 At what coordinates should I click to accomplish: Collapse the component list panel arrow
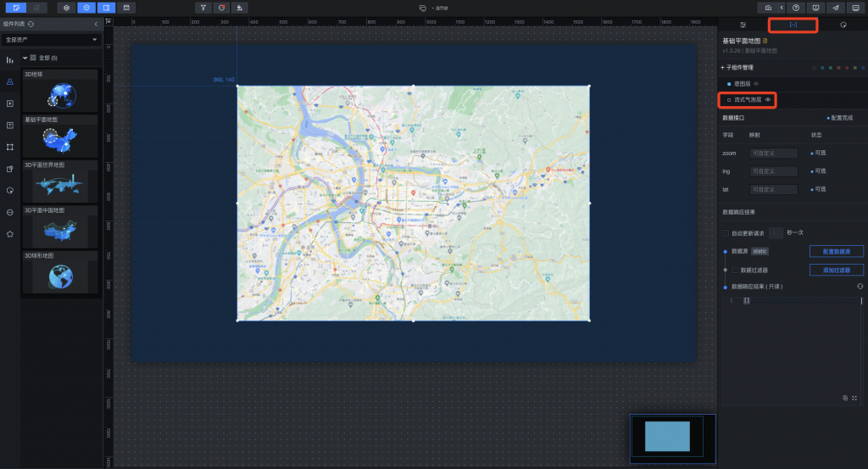96,24
